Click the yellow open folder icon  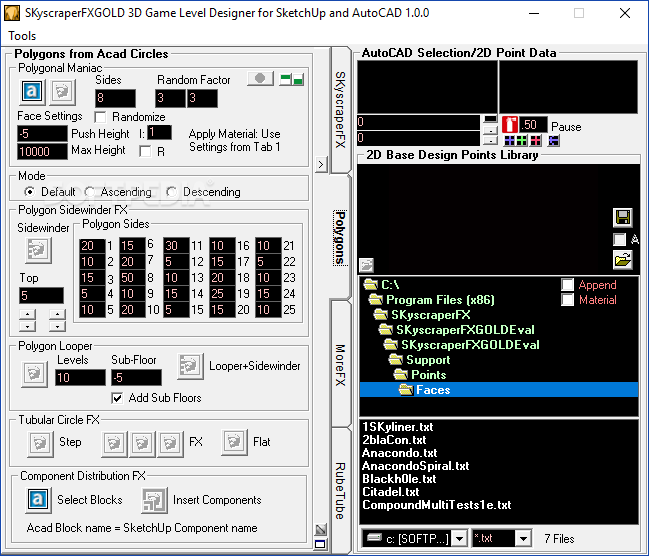coord(623,260)
